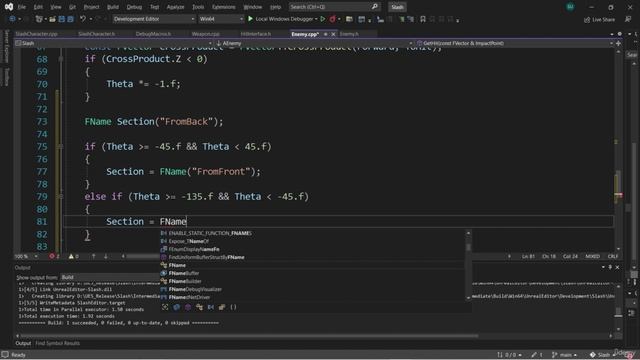Open the File menu
The height and width of the screenshot is (360, 640).
point(22,7)
